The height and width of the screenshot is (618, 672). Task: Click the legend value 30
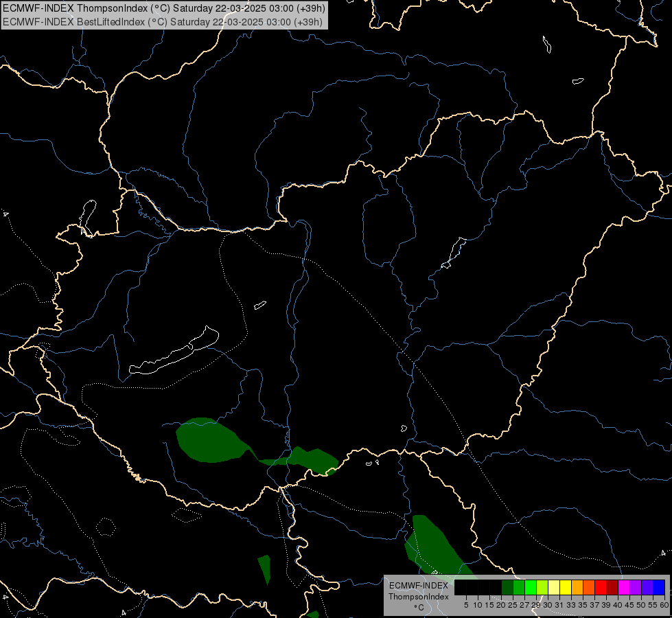tap(548, 605)
